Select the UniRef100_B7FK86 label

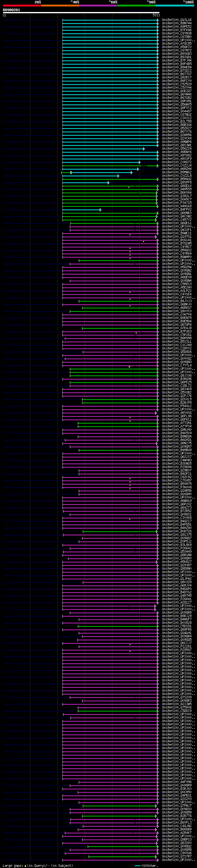pyautogui.click(x=177, y=30)
